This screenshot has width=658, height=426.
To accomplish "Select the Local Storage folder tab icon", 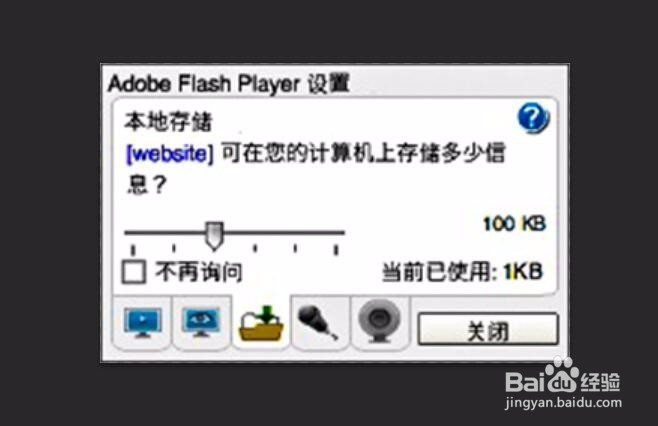I will tap(261, 323).
